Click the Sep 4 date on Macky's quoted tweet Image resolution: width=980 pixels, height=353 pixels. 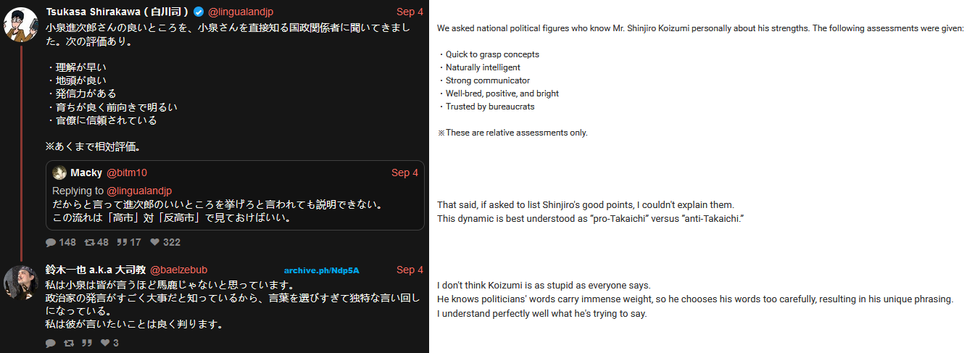tap(404, 173)
